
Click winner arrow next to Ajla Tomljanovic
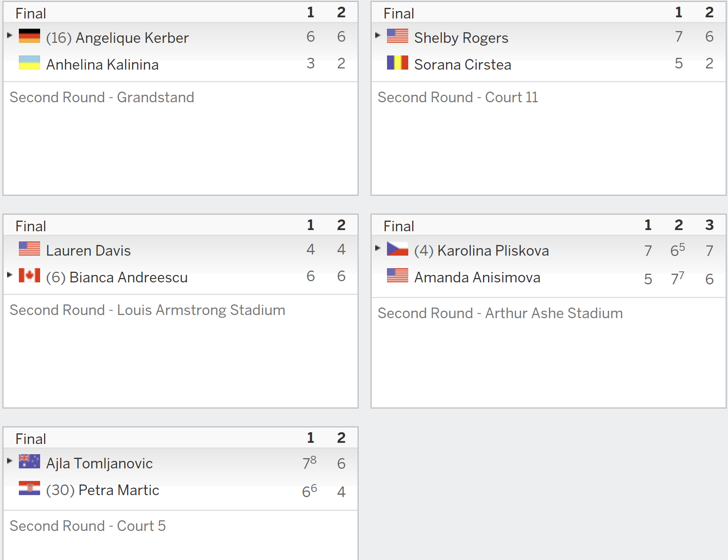tap(10, 461)
